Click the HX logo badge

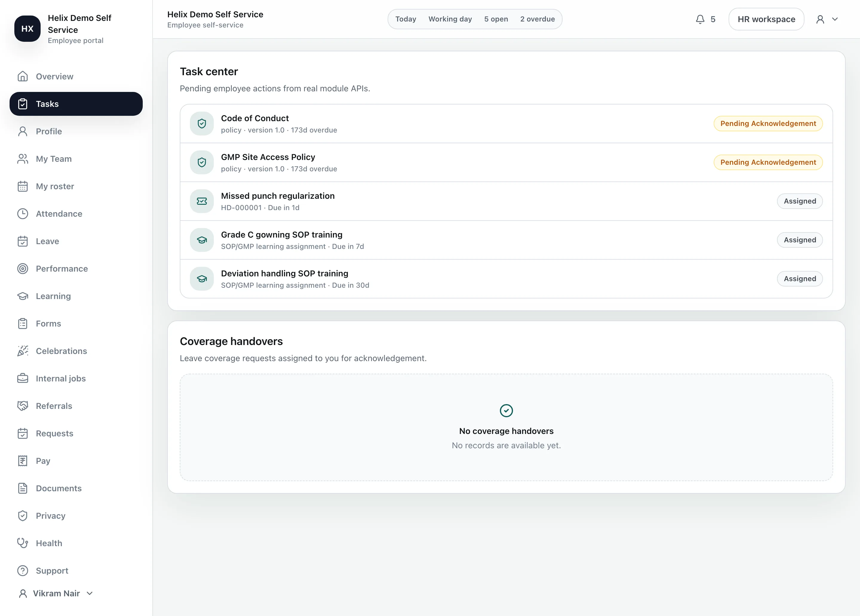coord(27,29)
